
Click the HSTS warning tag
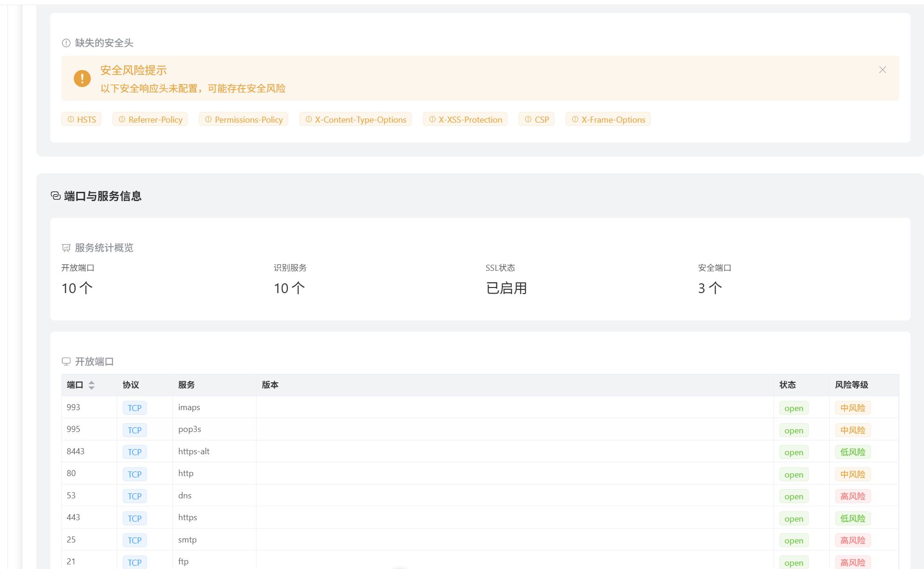click(81, 119)
